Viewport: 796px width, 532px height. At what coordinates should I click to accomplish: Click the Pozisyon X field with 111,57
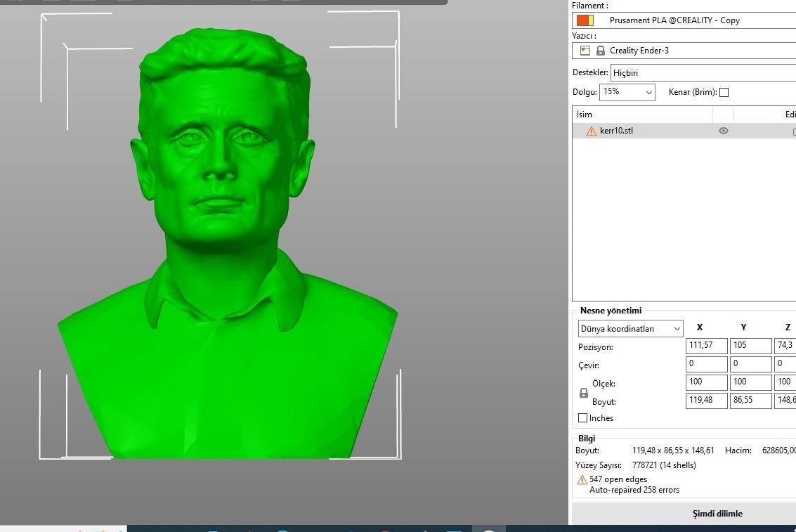click(707, 346)
